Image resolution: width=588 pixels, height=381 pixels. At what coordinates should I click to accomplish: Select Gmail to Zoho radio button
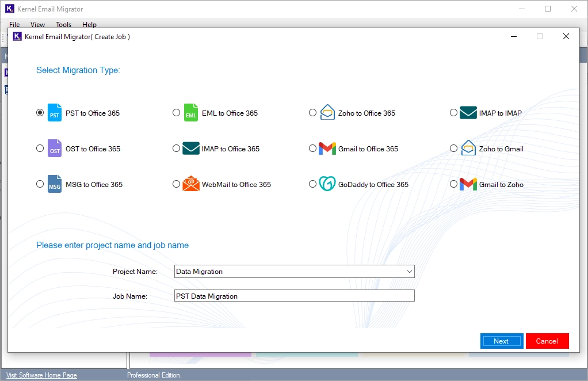point(454,184)
